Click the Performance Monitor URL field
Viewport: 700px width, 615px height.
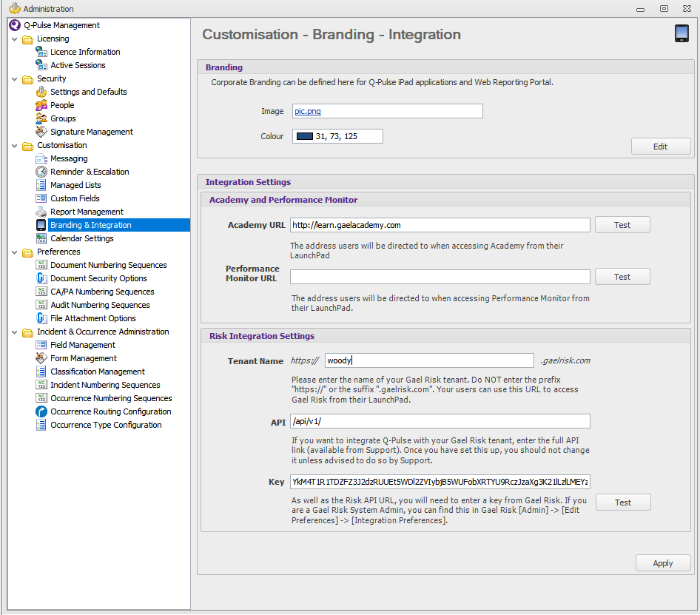click(x=440, y=277)
